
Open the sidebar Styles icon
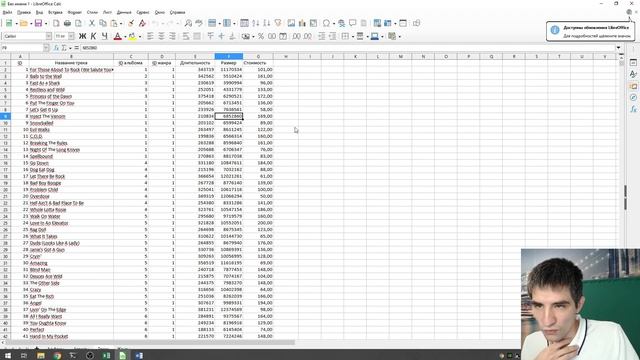pyautogui.click(x=633, y=74)
